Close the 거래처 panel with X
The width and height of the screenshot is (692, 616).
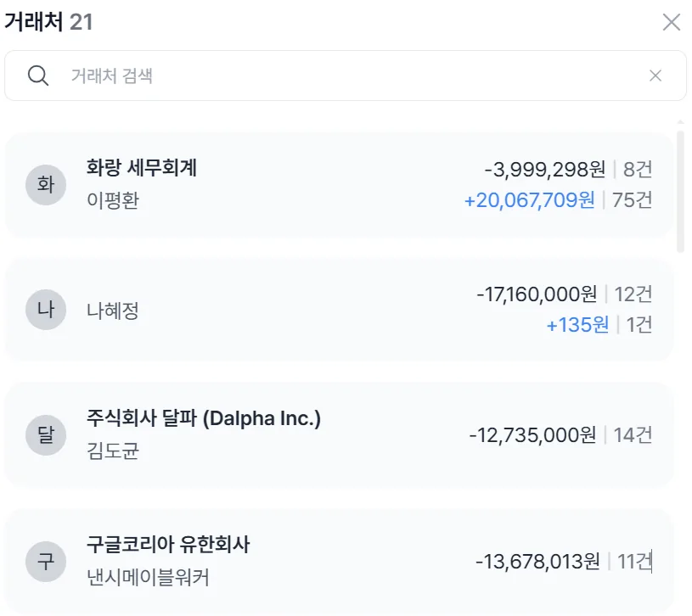(672, 22)
